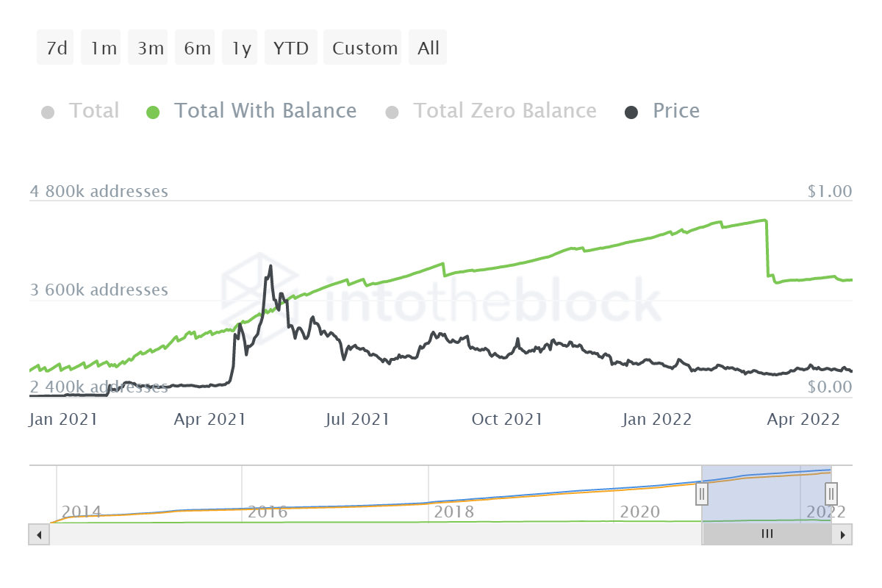Grab the left navigator range handle

(702, 493)
